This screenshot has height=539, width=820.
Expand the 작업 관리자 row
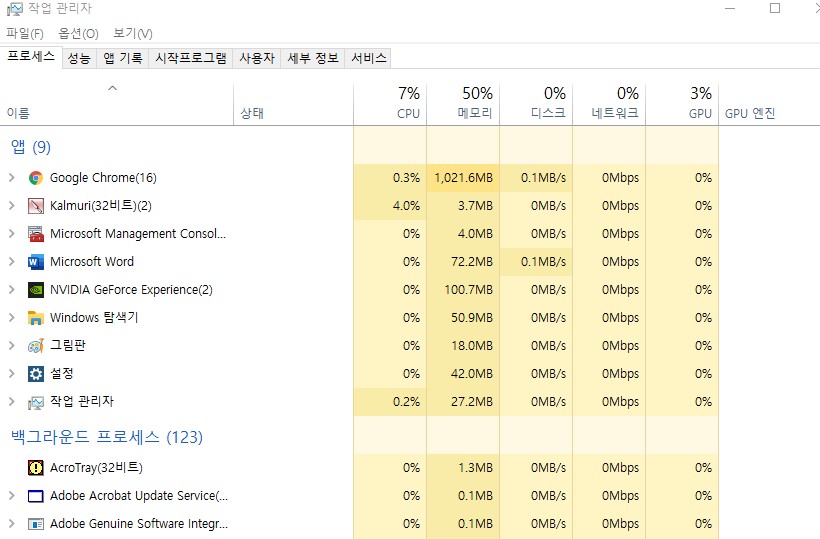coord(12,402)
